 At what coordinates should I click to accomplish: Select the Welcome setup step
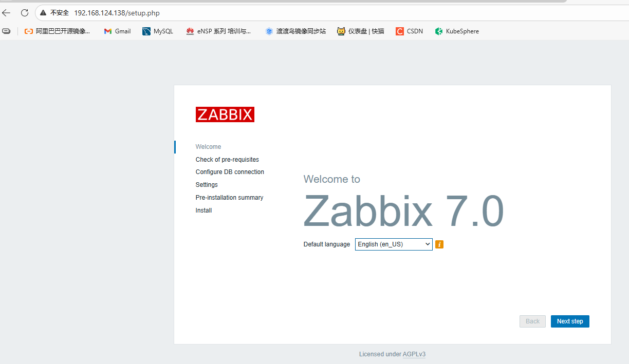point(208,147)
